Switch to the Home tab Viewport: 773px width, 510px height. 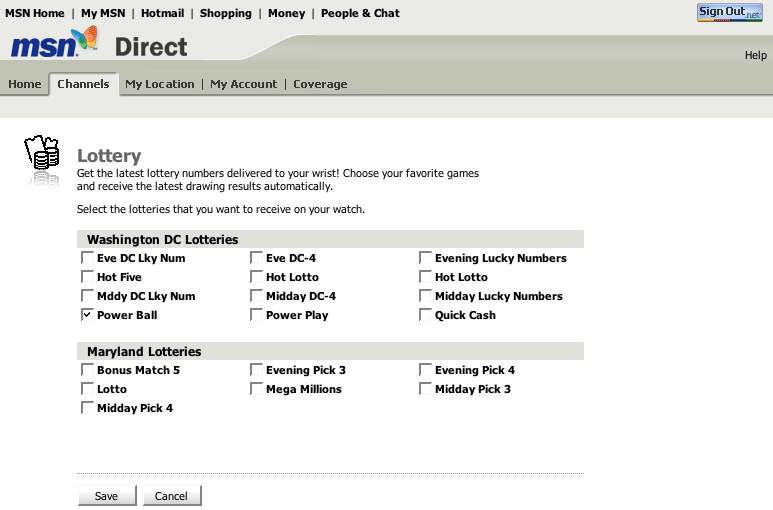pyautogui.click(x=25, y=84)
